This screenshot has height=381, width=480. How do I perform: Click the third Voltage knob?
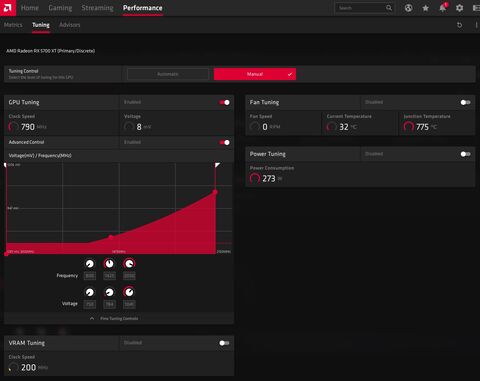coord(129,292)
